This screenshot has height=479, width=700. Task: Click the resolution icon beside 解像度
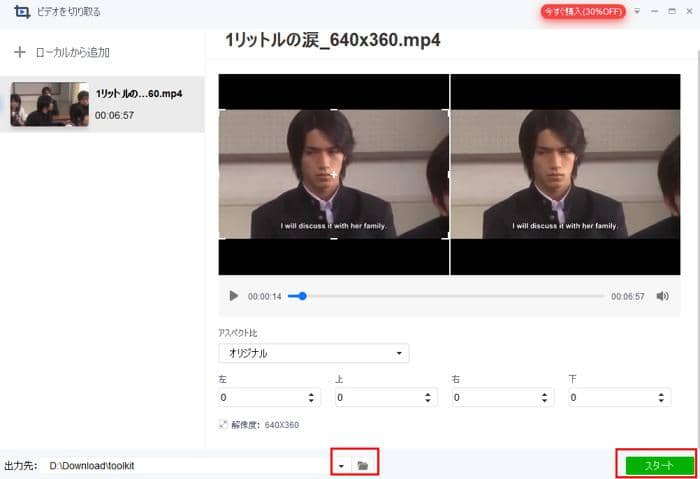point(223,425)
